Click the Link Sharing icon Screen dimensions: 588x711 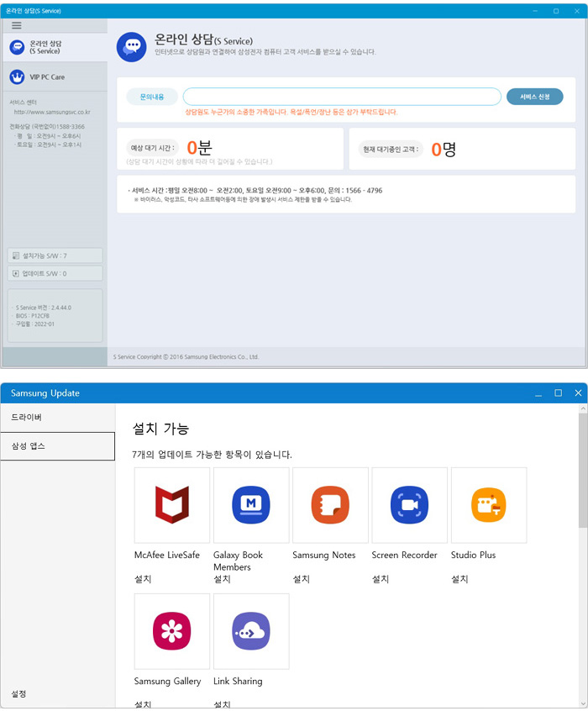251,631
